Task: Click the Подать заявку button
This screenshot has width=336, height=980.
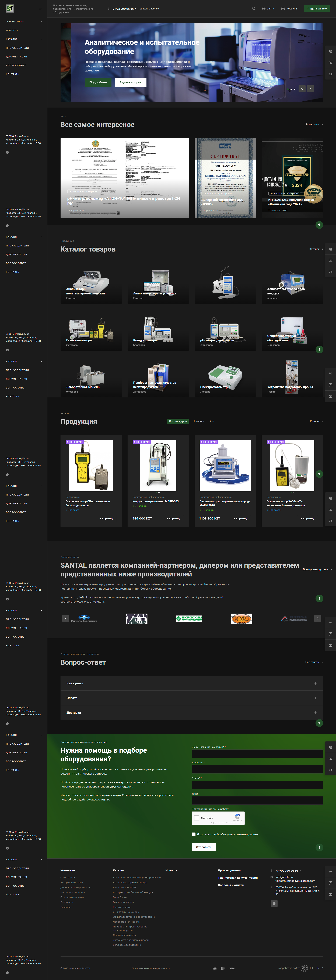Action: 317,8
